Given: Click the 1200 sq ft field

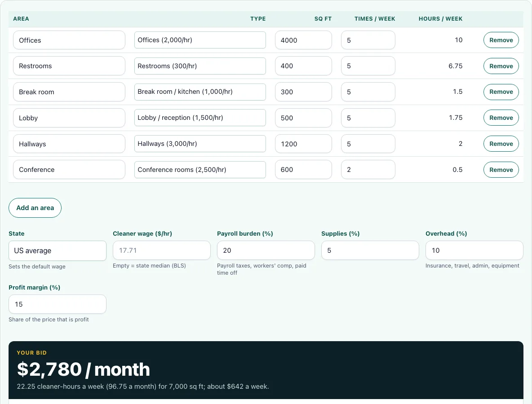Looking at the screenshot, I should [303, 144].
